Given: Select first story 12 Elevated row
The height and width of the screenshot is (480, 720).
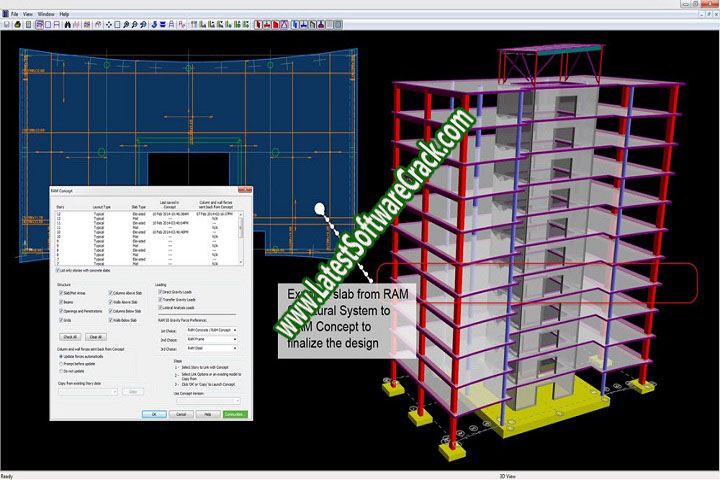Looking at the screenshot, I should 147,214.
